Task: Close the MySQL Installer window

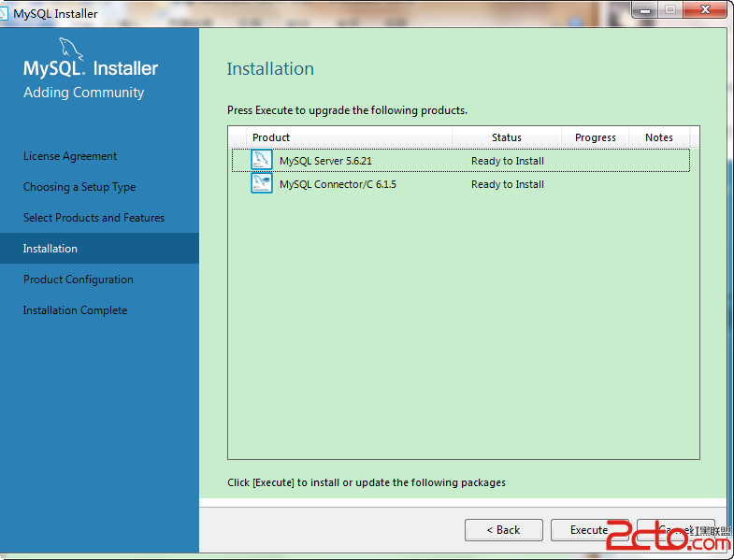Action: pos(705,10)
